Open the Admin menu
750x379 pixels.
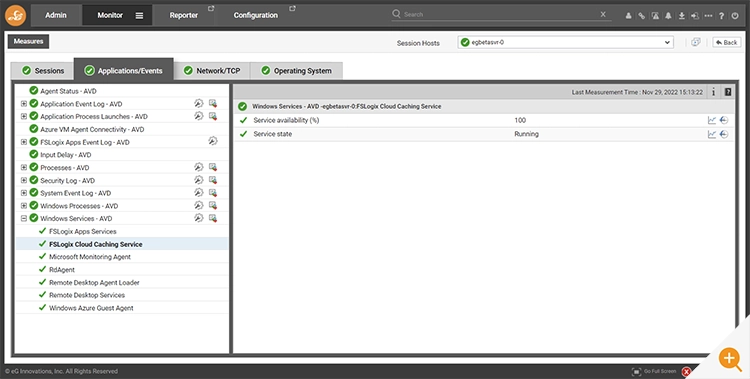56,15
